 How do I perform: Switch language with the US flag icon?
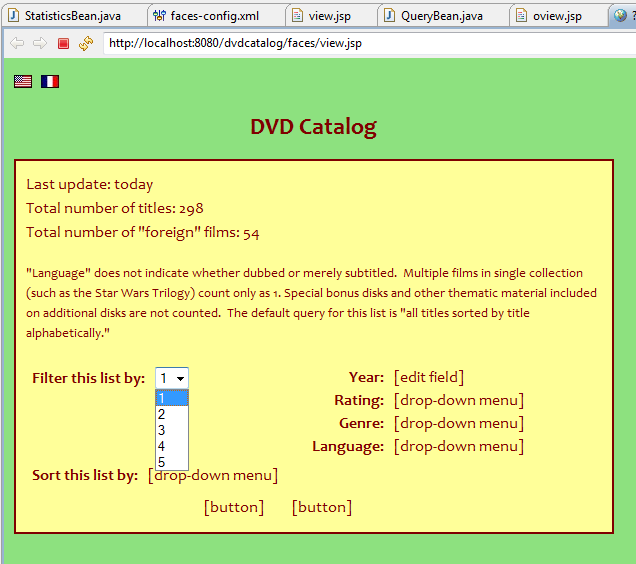(x=23, y=82)
